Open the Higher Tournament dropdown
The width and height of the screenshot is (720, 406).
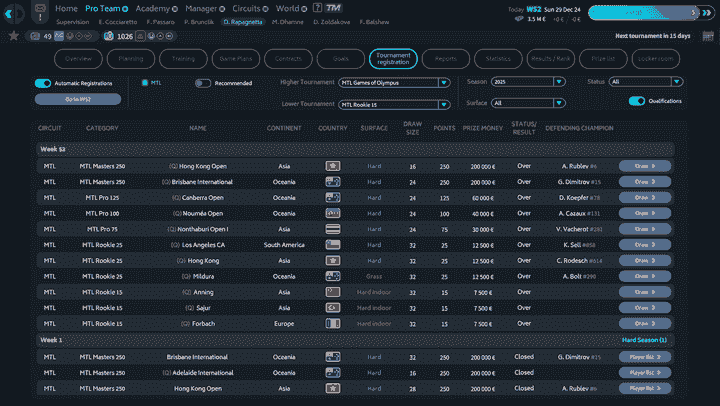[394, 83]
